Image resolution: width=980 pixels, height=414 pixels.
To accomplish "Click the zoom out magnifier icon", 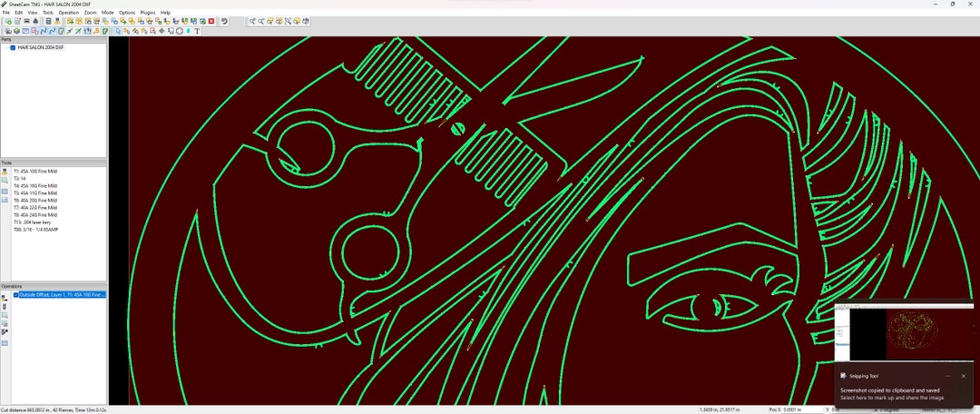I will [x=261, y=21].
